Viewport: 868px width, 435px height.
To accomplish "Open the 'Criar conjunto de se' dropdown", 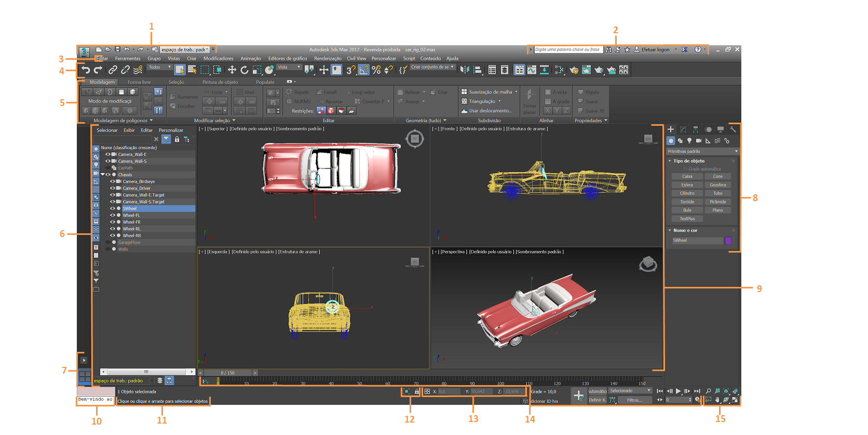I will coord(432,67).
